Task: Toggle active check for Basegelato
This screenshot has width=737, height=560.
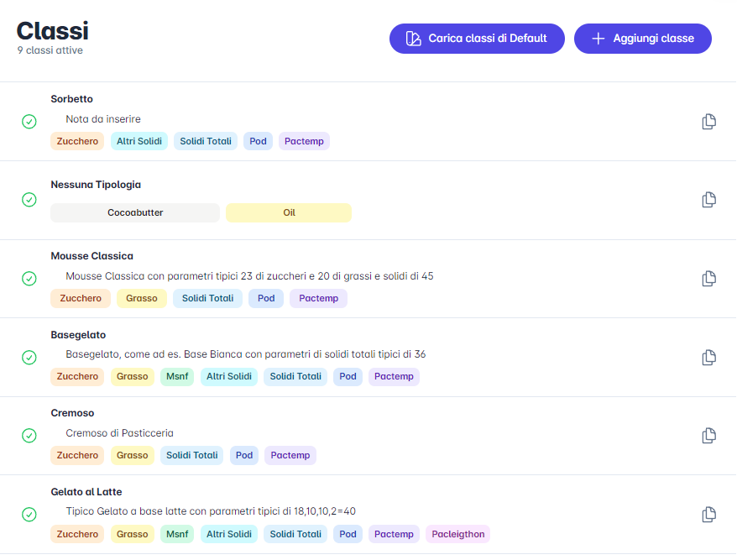Action: 29,358
